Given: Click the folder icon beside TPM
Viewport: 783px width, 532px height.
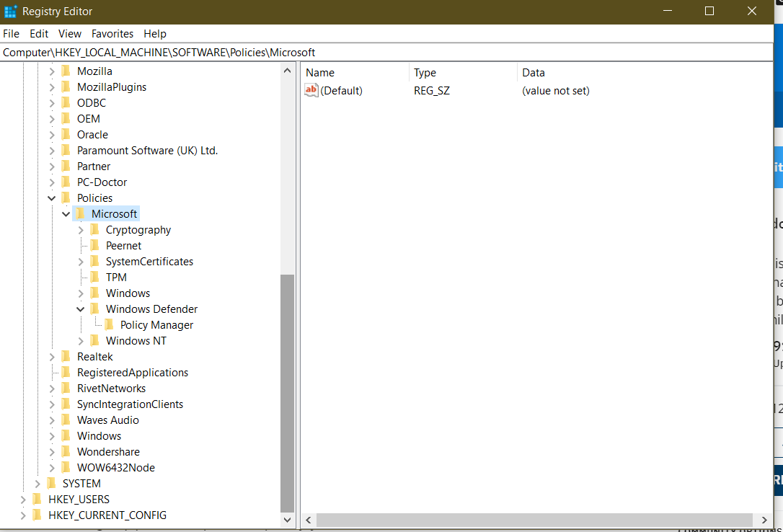Looking at the screenshot, I should (x=95, y=278).
